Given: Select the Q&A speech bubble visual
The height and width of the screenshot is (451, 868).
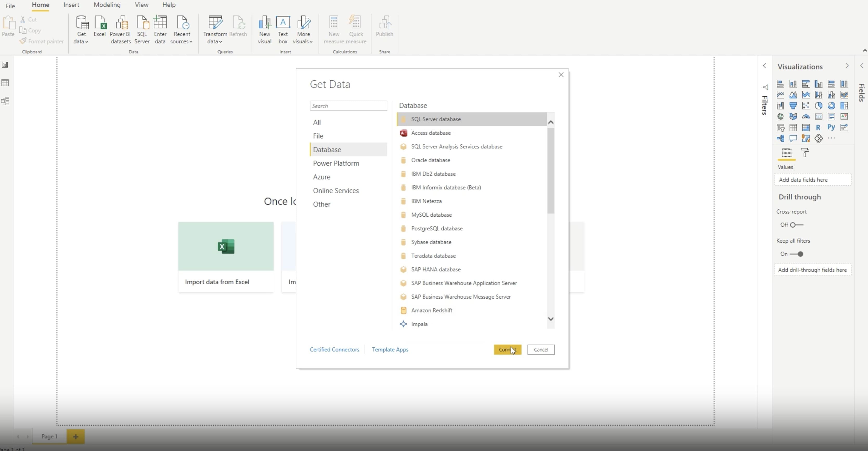Looking at the screenshot, I should (x=793, y=138).
